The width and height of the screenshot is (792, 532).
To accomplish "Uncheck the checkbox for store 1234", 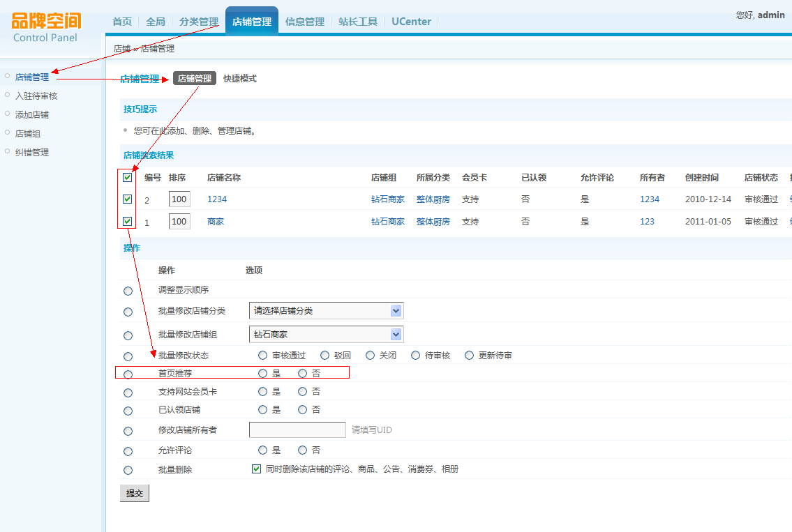I will [127, 199].
